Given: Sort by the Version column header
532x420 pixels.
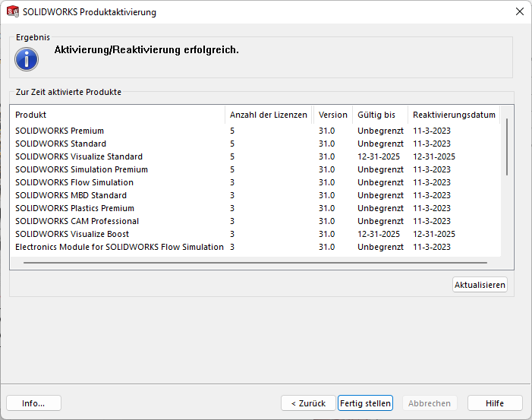Looking at the screenshot, I should [x=332, y=115].
